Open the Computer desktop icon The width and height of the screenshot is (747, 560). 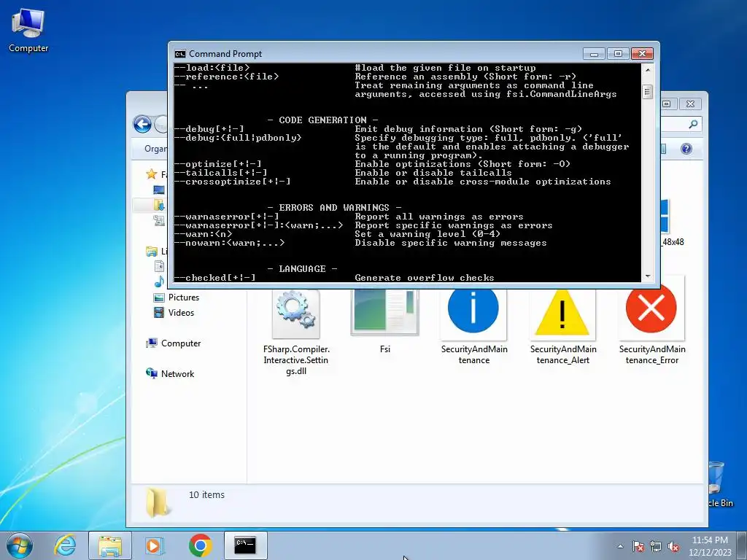(x=28, y=30)
